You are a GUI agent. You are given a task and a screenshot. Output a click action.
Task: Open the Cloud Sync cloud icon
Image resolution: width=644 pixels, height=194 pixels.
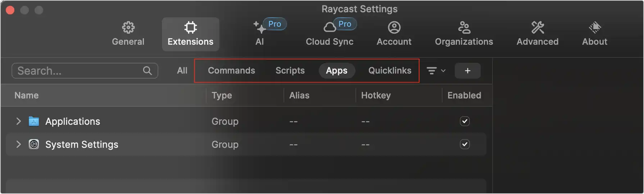(330, 27)
